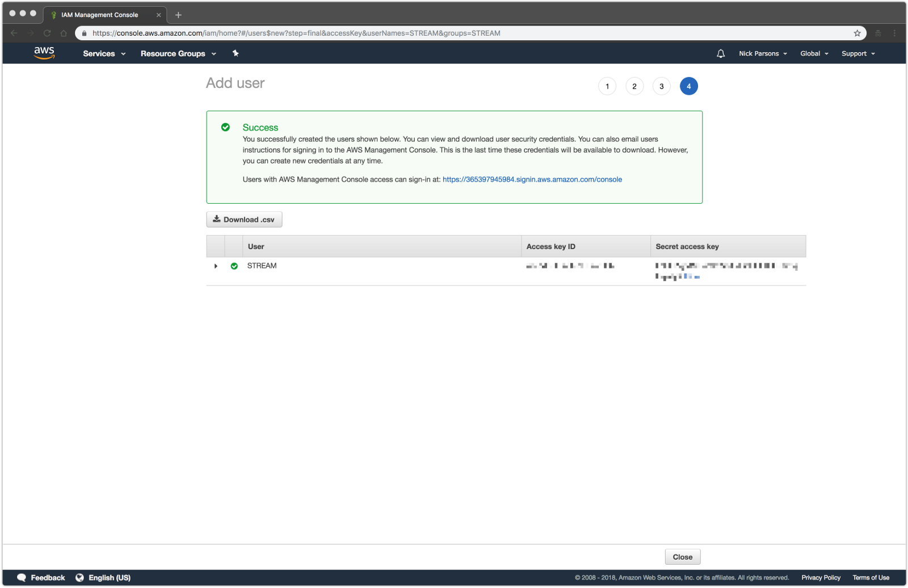Click the STREAM user name
This screenshot has width=908, height=588.
click(x=262, y=266)
